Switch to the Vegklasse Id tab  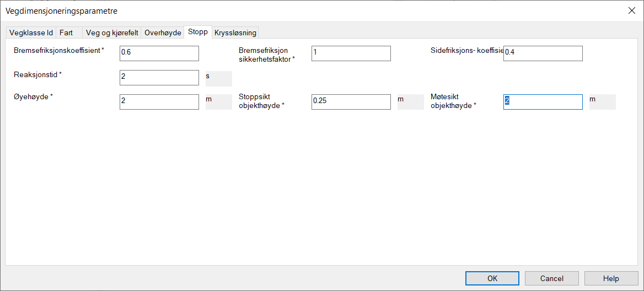31,33
